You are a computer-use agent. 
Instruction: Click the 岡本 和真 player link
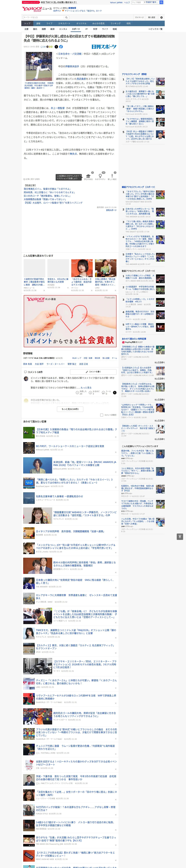pyautogui.click(x=28, y=364)
